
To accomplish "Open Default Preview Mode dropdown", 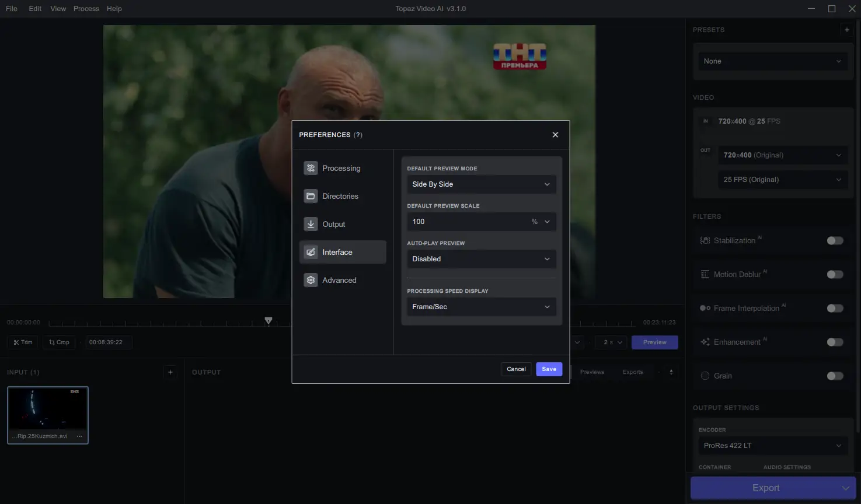I will 482,184.
